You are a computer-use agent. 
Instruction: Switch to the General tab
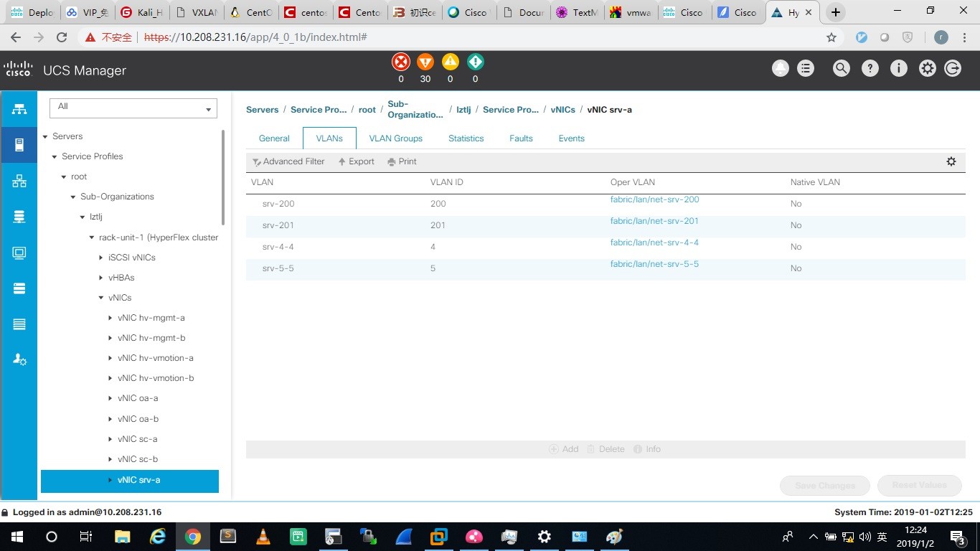coord(274,138)
